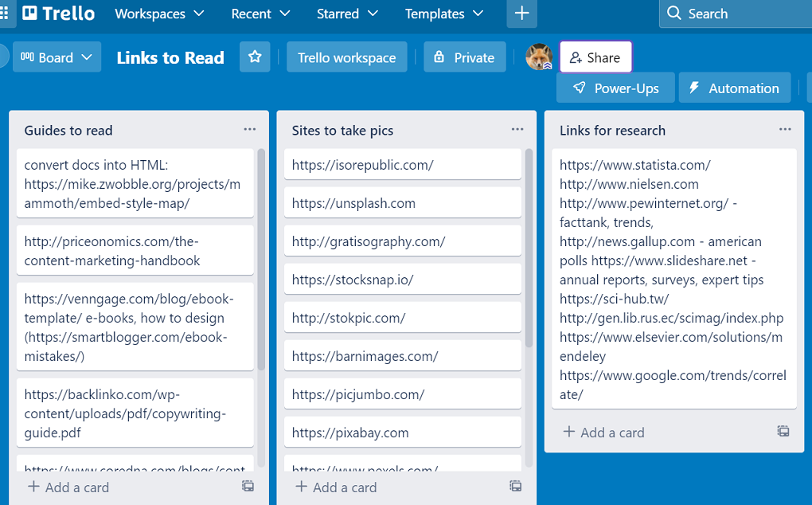Open Power-Ups
The width and height of the screenshot is (812, 505).
pos(615,88)
